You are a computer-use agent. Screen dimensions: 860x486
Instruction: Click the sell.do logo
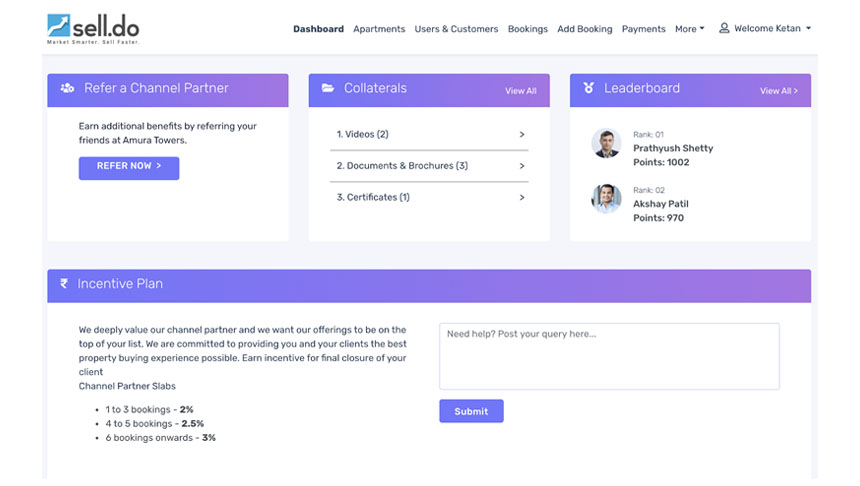(x=93, y=29)
